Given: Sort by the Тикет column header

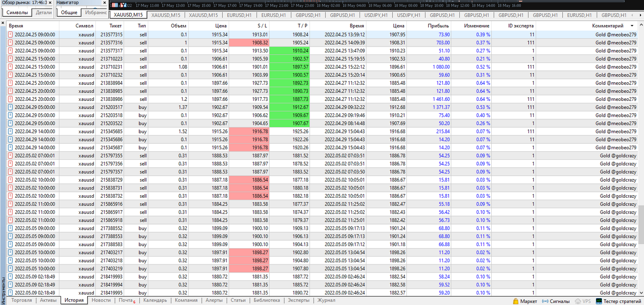Looking at the screenshot, I should click(x=110, y=25).
